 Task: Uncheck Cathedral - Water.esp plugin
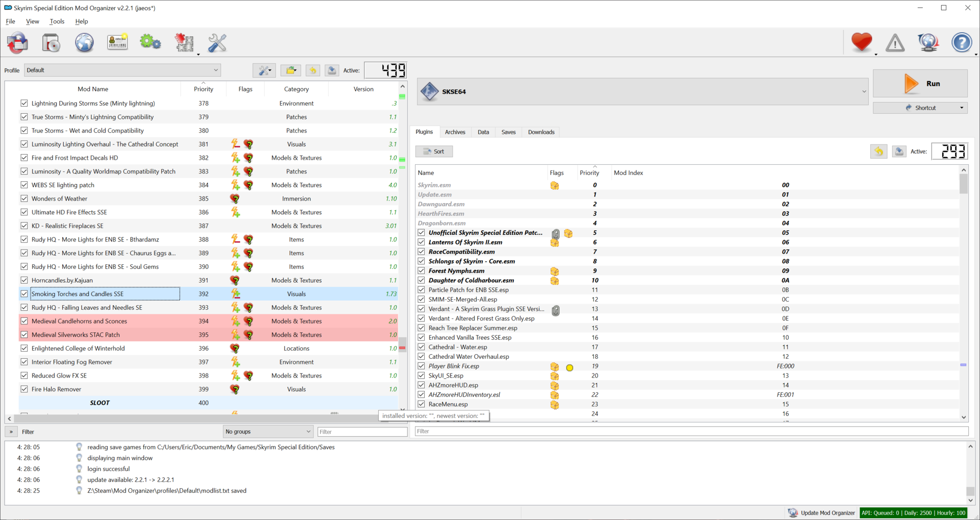pos(421,347)
